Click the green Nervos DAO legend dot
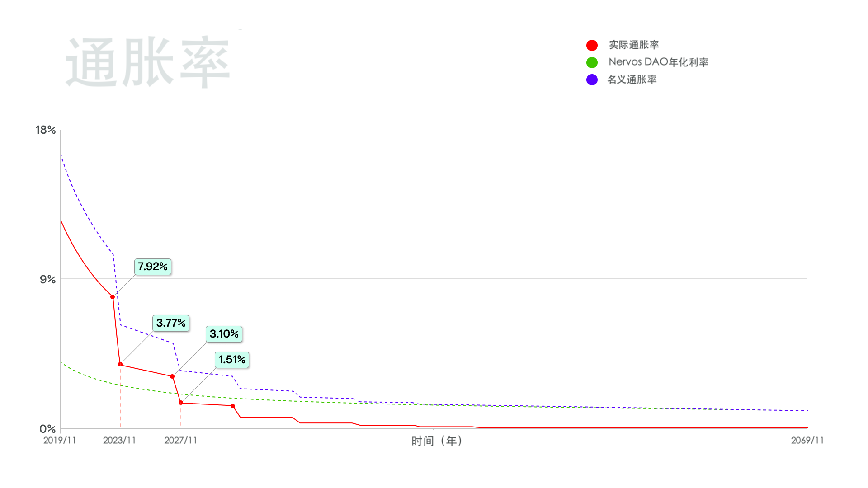The width and height of the screenshot is (868, 488). [x=592, y=62]
